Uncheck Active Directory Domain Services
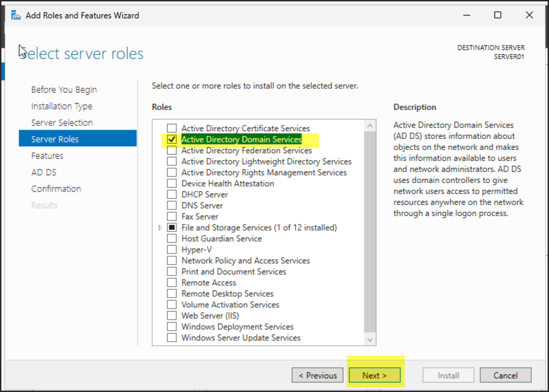The height and width of the screenshot is (392, 549). (172, 139)
